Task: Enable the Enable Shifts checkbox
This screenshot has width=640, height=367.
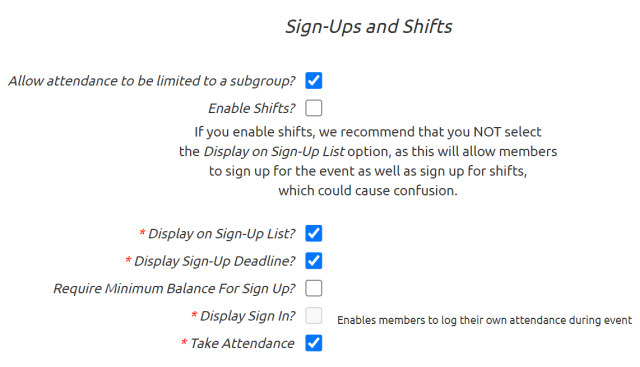Action: pyautogui.click(x=313, y=108)
